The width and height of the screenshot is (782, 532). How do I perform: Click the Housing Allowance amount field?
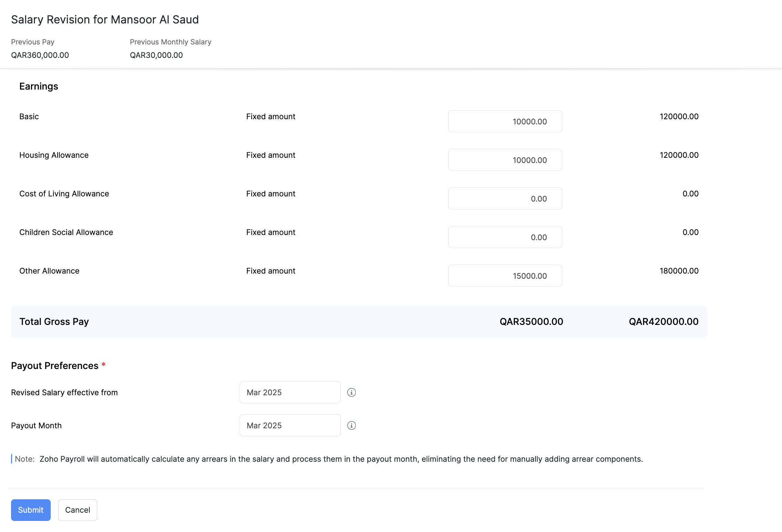505,160
